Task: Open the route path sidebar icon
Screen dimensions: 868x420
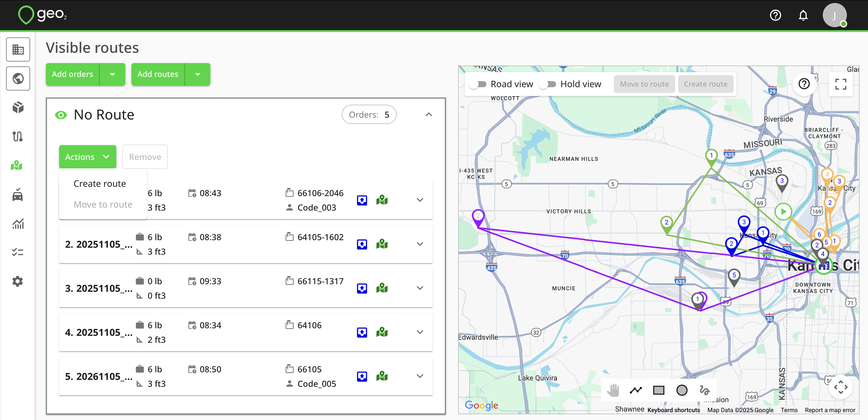Action: coord(18,137)
